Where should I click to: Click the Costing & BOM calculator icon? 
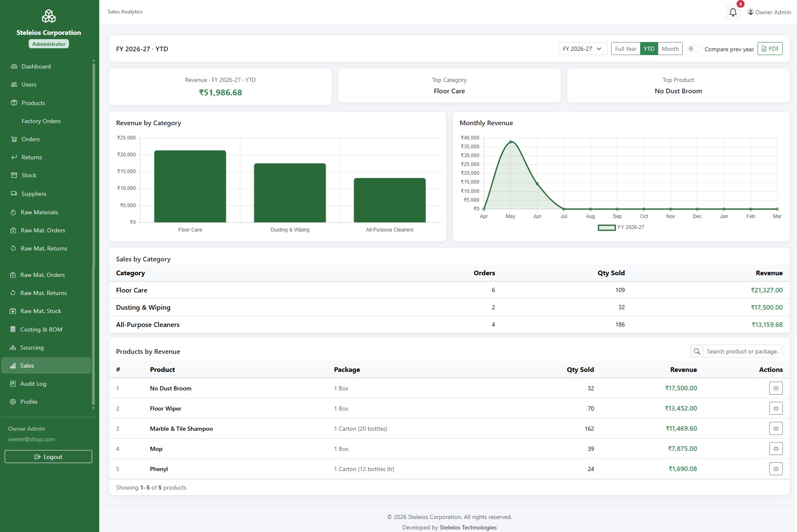13,329
